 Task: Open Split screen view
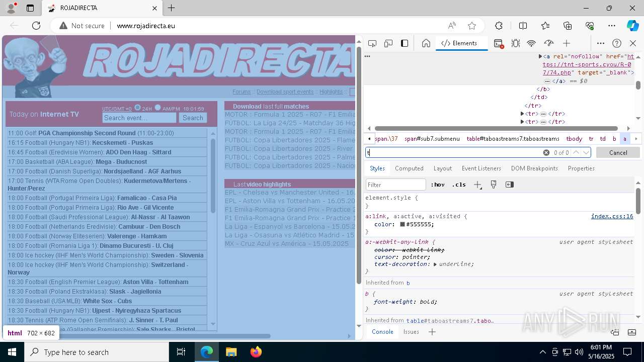pyautogui.click(x=523, y=26)
